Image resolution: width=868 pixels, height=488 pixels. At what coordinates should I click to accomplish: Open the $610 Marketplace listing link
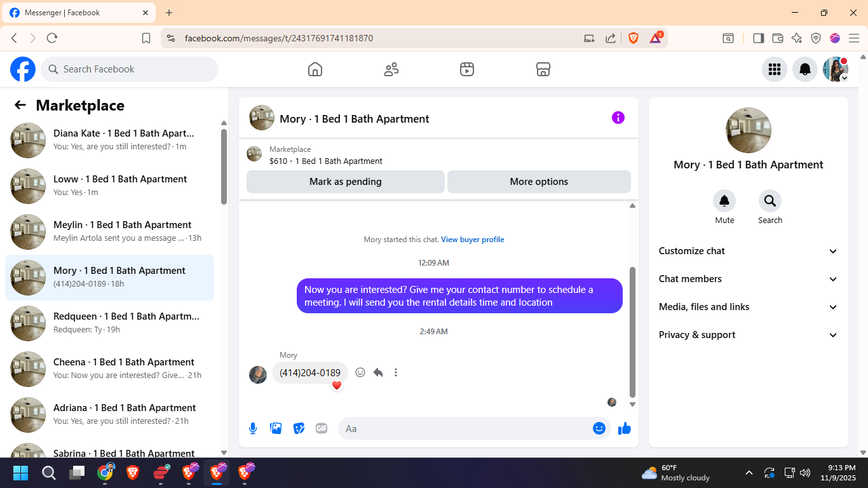[x=326, y=161]
